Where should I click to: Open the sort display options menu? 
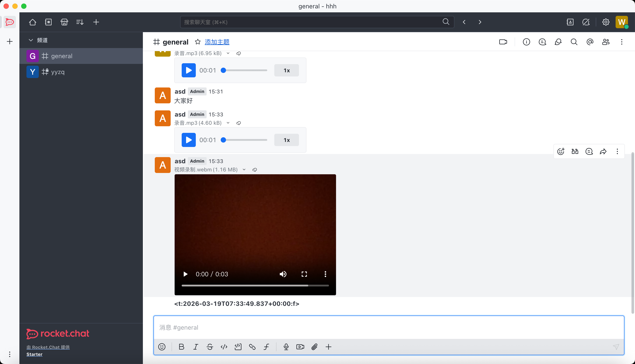[80, 22]
